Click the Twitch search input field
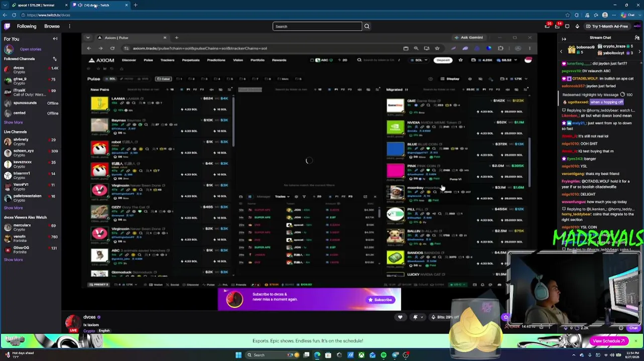Image resolution: width=644 pixels, height=361 pixels. tap(317, 27)
